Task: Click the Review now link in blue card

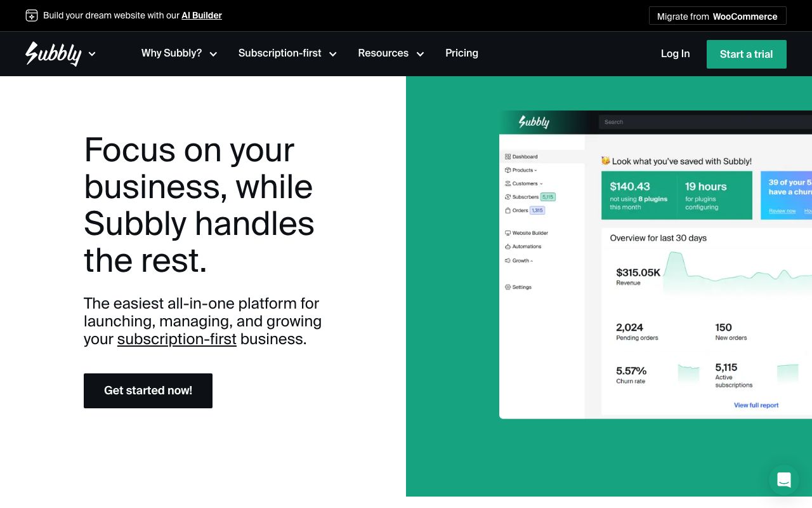Action: click(782, 211)
